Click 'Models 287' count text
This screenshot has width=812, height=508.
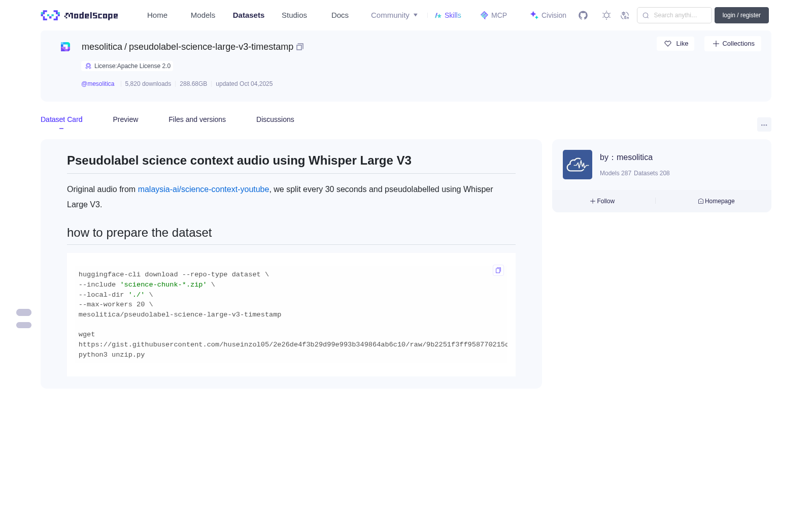point(616,173)
